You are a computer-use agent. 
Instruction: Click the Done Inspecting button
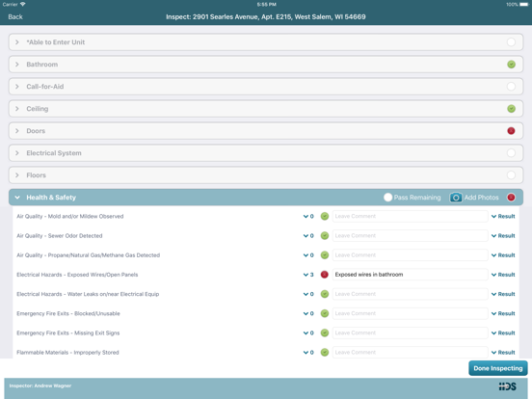(497, 368)
